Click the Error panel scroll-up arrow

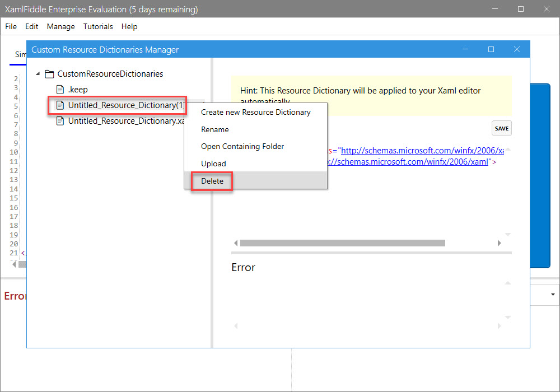click(x=508, y=283)
